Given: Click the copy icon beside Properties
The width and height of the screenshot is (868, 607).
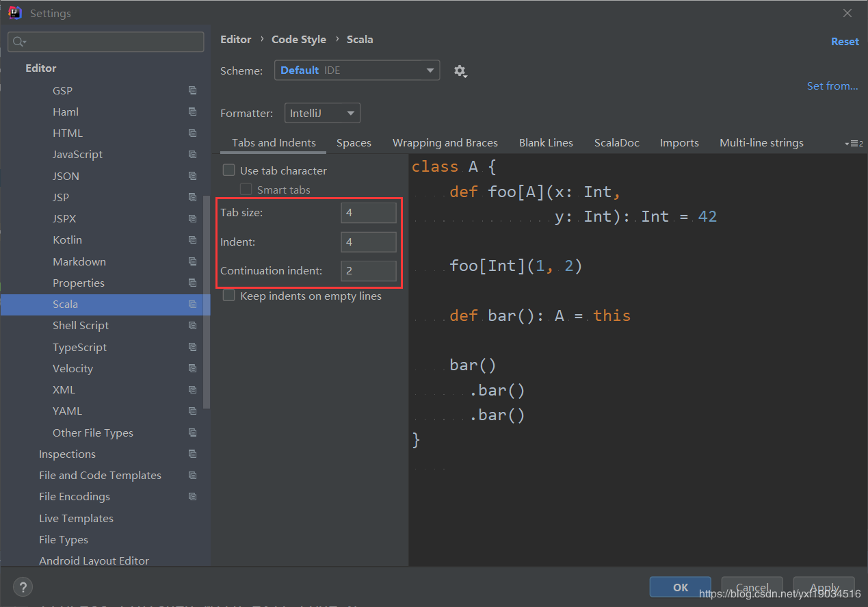Looking at the screenshot, I should [x=192, y=283].
